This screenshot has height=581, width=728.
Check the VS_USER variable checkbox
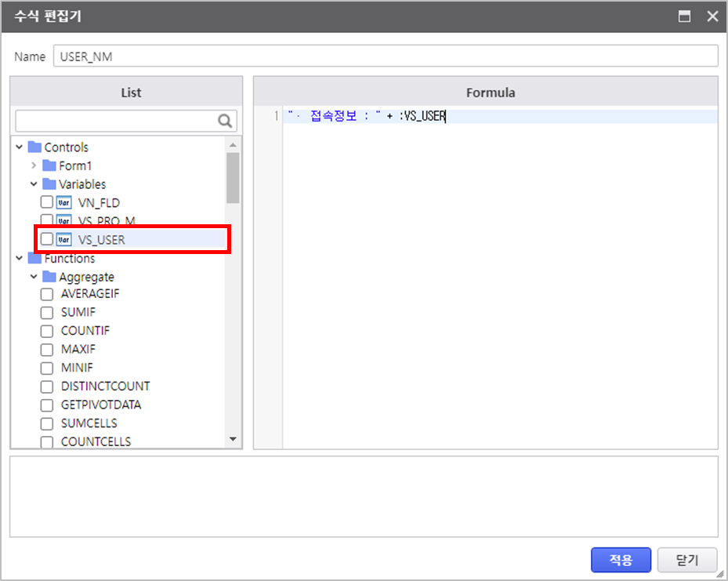tap(46, 238)
